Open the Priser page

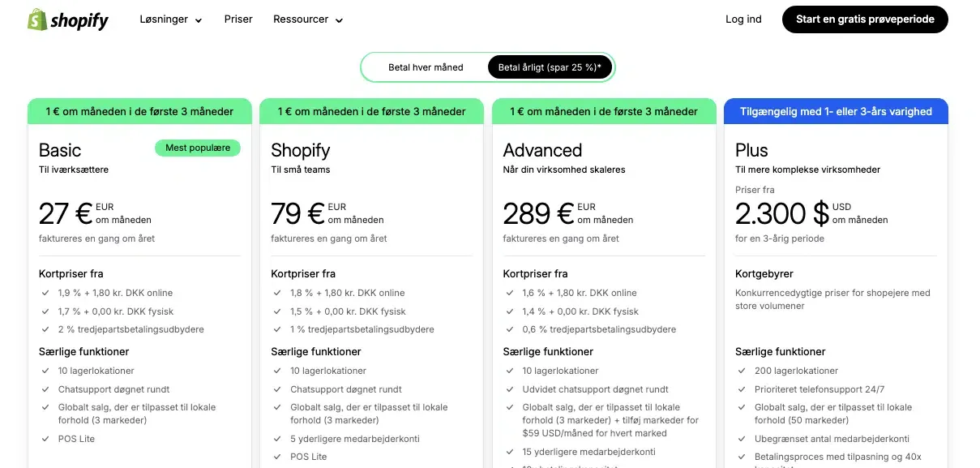[238, 19]
